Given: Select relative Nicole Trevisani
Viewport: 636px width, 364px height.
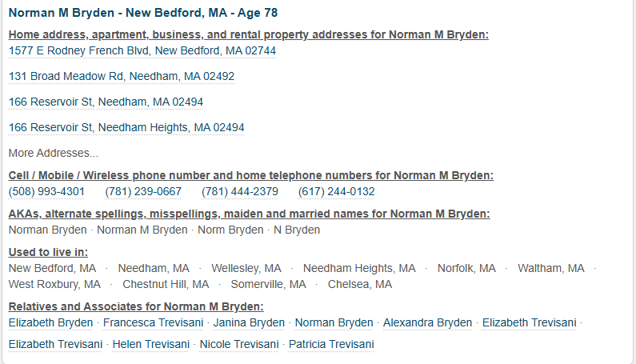Looking at the screenshot, I should [239, 344].
